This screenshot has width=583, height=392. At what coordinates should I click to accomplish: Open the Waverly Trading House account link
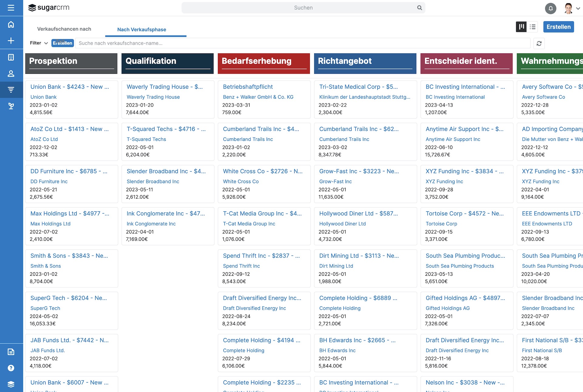(153, 97)
